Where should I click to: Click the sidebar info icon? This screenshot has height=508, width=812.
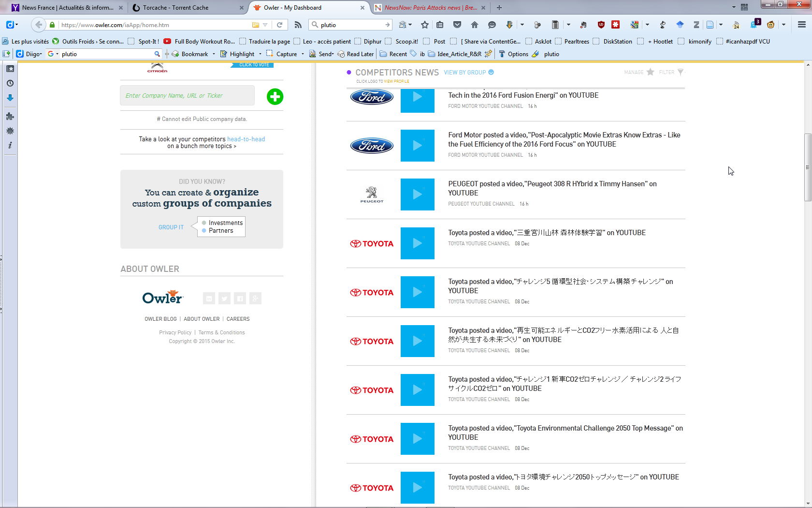10,145
